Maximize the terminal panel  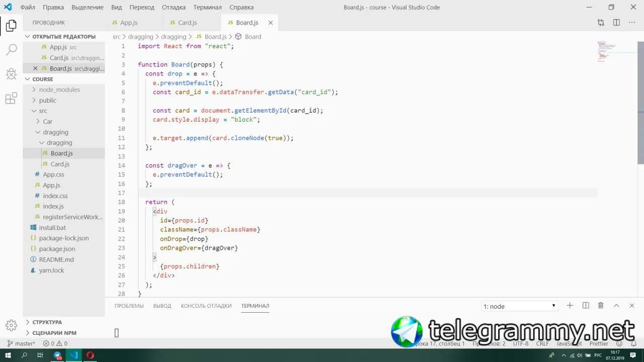616,306
